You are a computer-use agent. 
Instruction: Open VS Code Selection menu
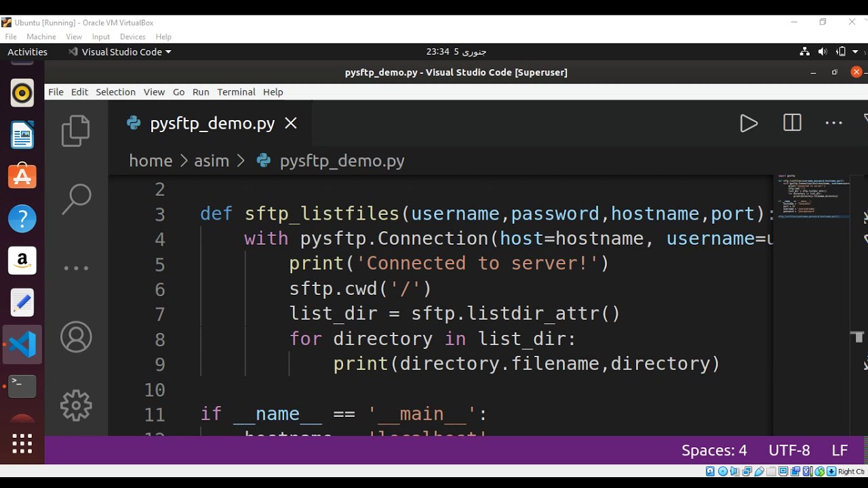pyautogui.click(x=115, y=92)
